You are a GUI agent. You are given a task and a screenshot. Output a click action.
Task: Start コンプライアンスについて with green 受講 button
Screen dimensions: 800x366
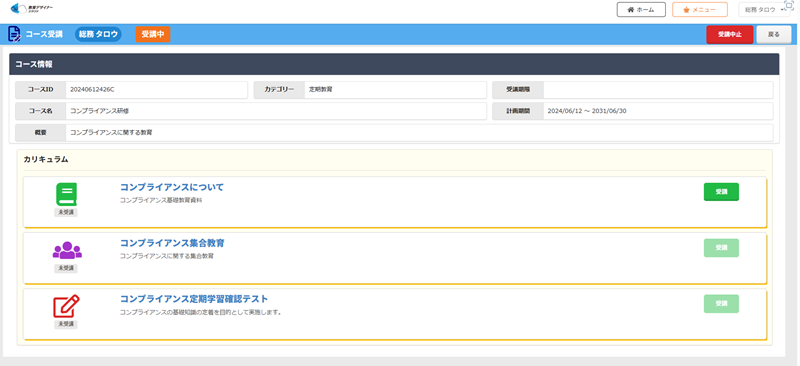[721, 192]
